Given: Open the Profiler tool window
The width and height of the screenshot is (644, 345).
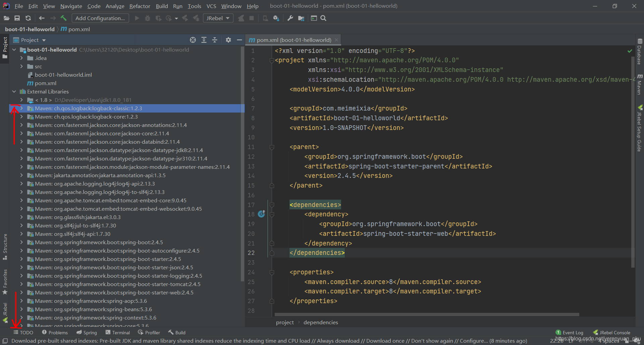Looking at the screenshot, I should coord(149,332).
